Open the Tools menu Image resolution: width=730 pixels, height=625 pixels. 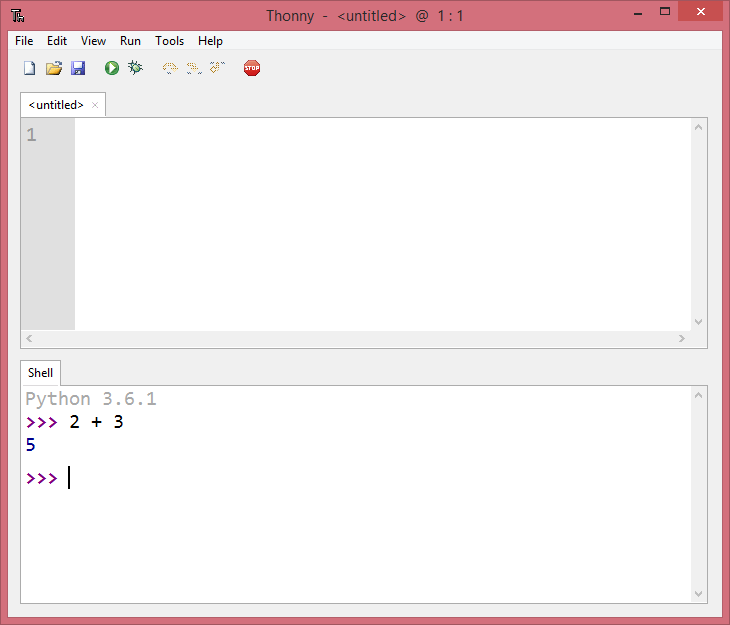[169, 41]
